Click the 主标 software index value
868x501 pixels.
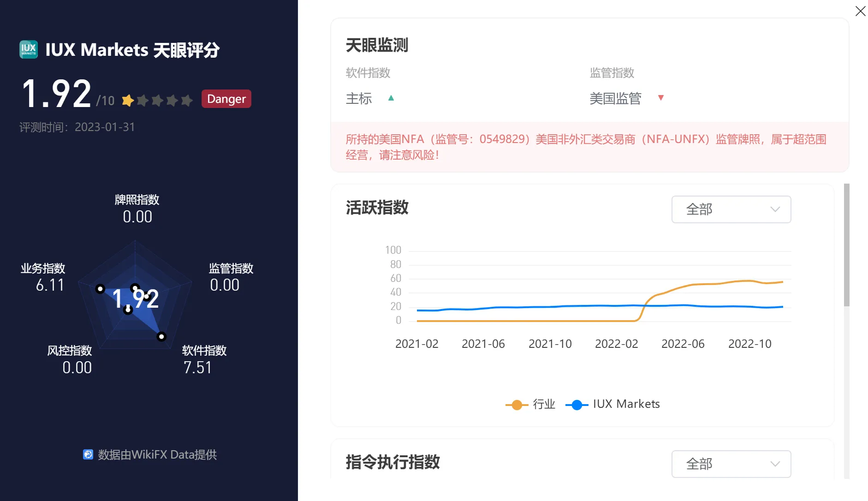[359, 98]
